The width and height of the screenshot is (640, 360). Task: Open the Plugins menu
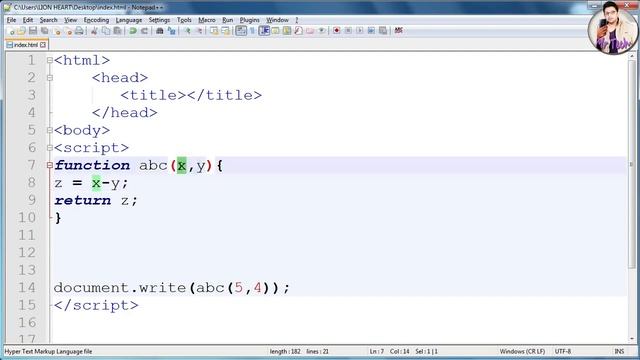249,20
